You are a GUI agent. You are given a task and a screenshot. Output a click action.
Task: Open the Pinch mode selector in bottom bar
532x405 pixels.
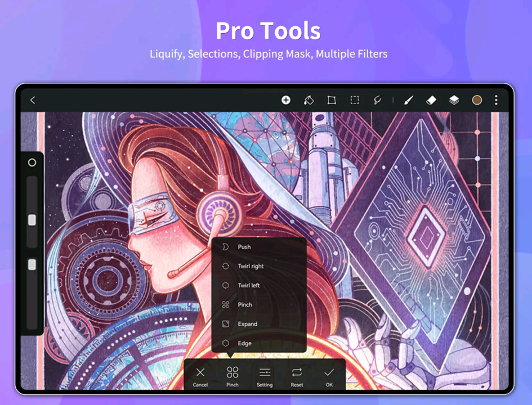[x=233, y=376]
